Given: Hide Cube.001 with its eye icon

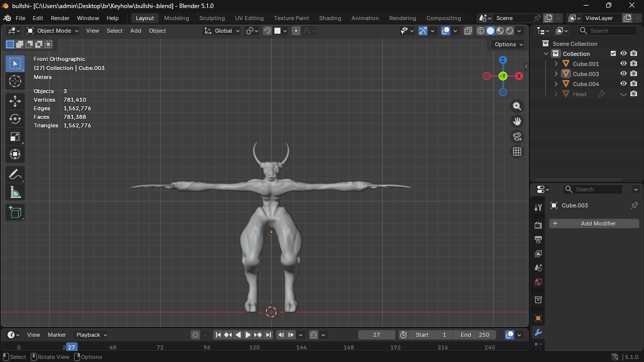Looking at the screenshot, I should click(x=623, y=64).
